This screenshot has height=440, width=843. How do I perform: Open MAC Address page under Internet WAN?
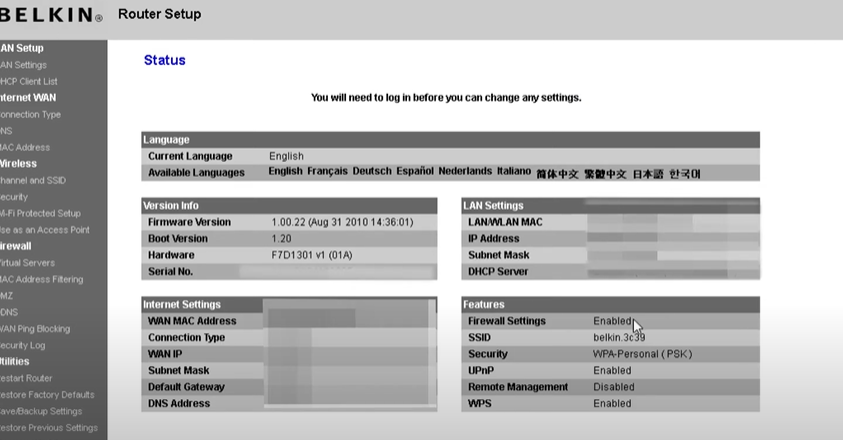(25, 147)
